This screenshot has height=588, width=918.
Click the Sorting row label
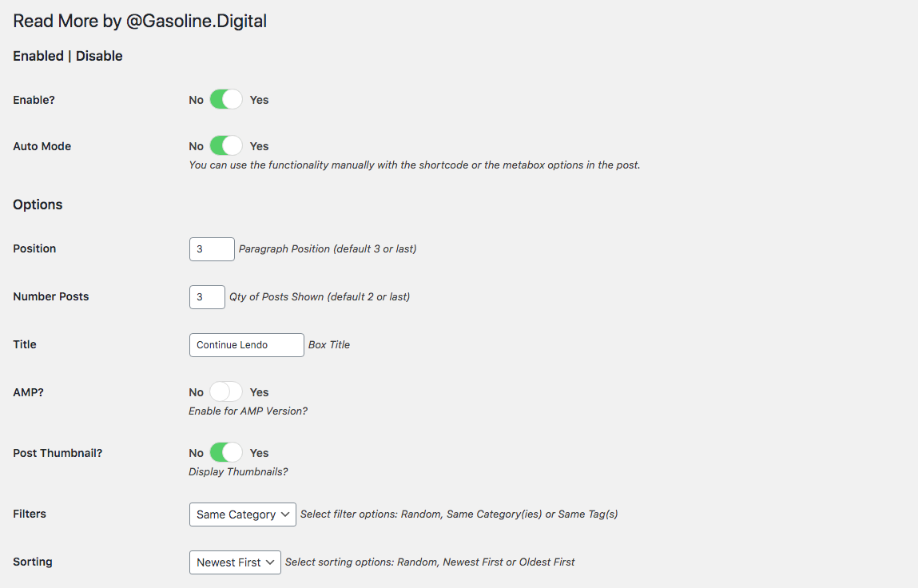33,562
